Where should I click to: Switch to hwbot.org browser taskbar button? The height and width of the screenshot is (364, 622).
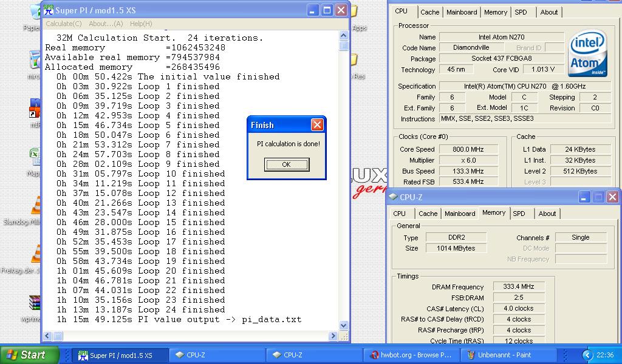tap(411, 356)
